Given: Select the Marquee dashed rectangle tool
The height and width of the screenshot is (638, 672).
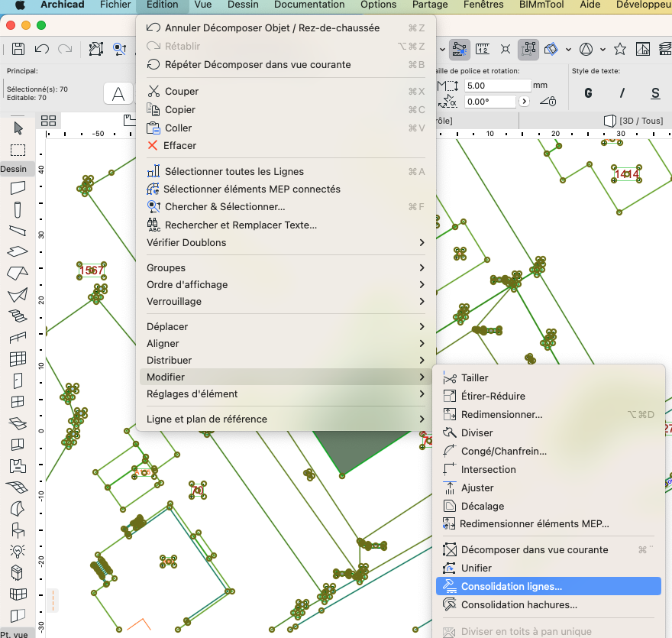Looking at the screenshot, I should point(18,150).
